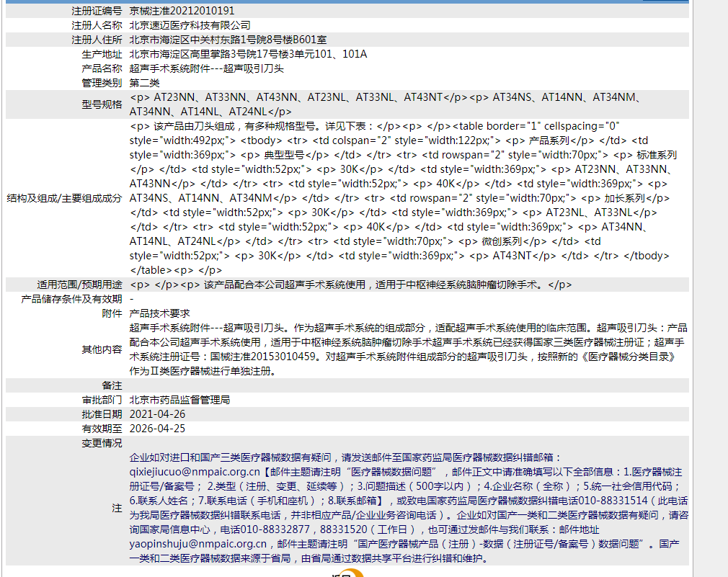Screen dimensions: 728x577
Task: Click email address qixiejiucuo@nmpaic.org.cn
Action: tap(195, 472)
